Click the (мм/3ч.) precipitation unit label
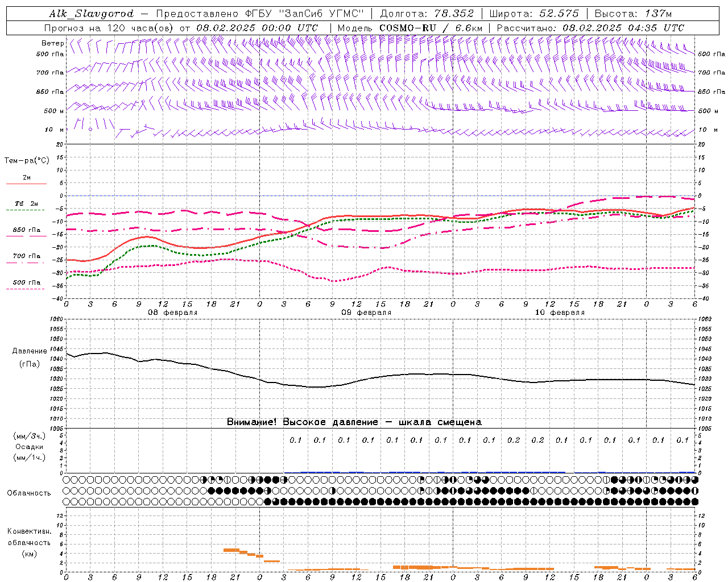The height and width of the screenshot is (582, 728). (30, 436)
